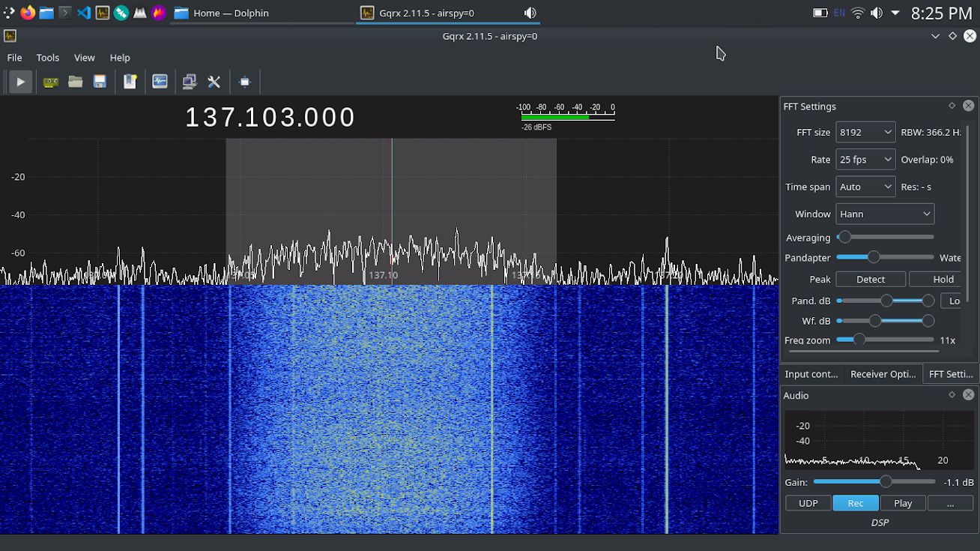Open the I/O device configuration icon

[51, 82]
